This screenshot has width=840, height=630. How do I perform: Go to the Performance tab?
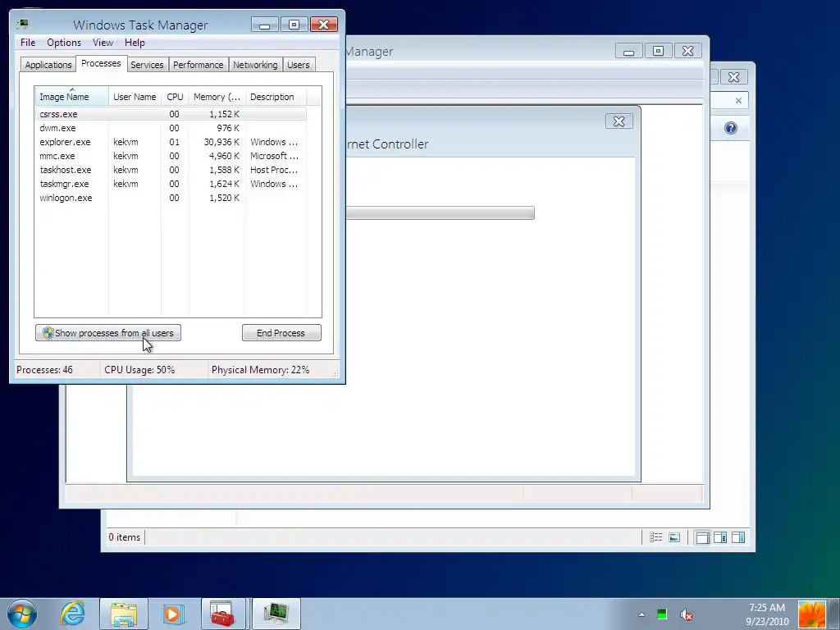click(199, 65)
